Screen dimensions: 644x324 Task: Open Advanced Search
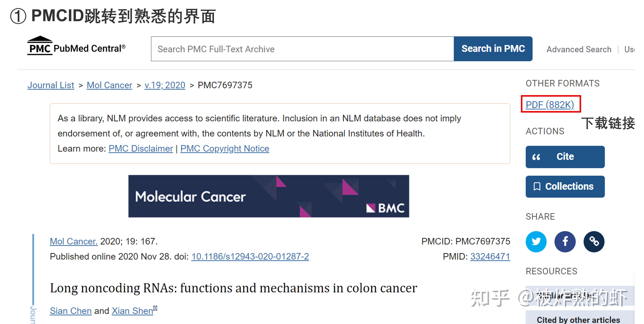coord(579,49)
